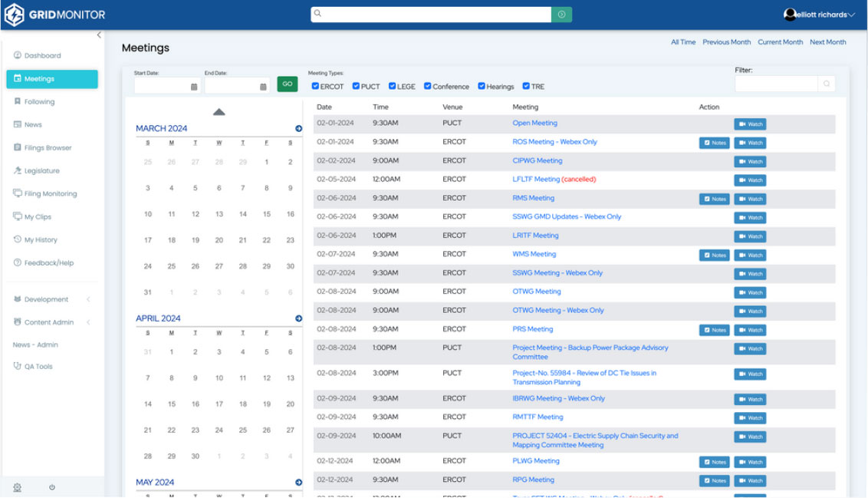Image resolution: width=868 pixels, height=498 pixels.
Task: Toggle the PUCT meeting type checkbox
Action: pos(356,86)
